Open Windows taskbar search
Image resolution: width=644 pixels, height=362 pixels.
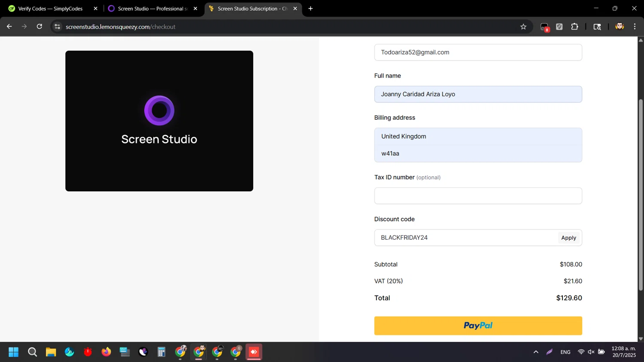32,352
